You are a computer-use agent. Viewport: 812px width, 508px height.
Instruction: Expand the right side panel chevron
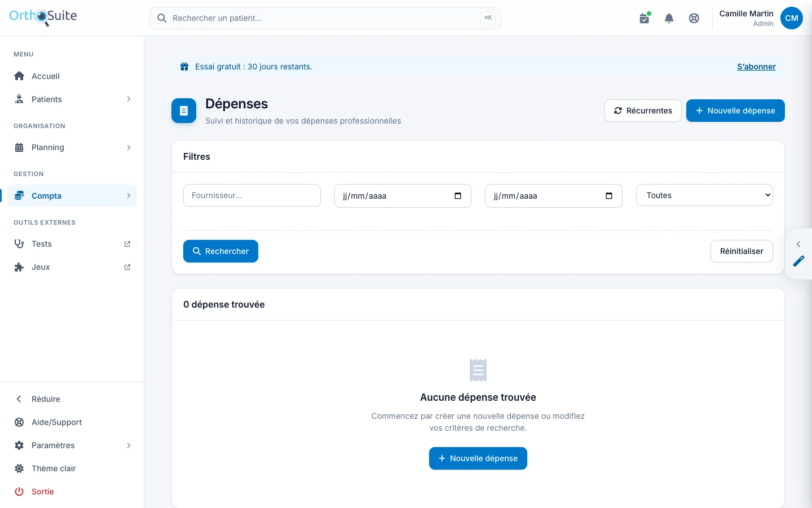point(798,244)
